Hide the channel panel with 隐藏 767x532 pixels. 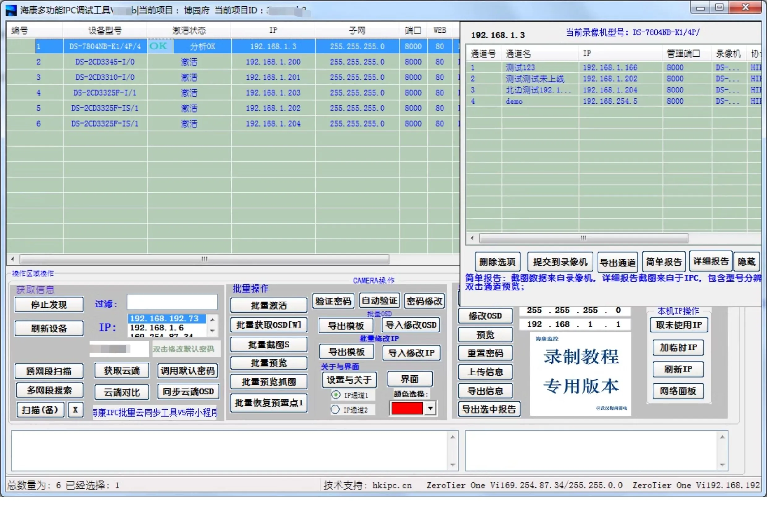tap(746, 262)
